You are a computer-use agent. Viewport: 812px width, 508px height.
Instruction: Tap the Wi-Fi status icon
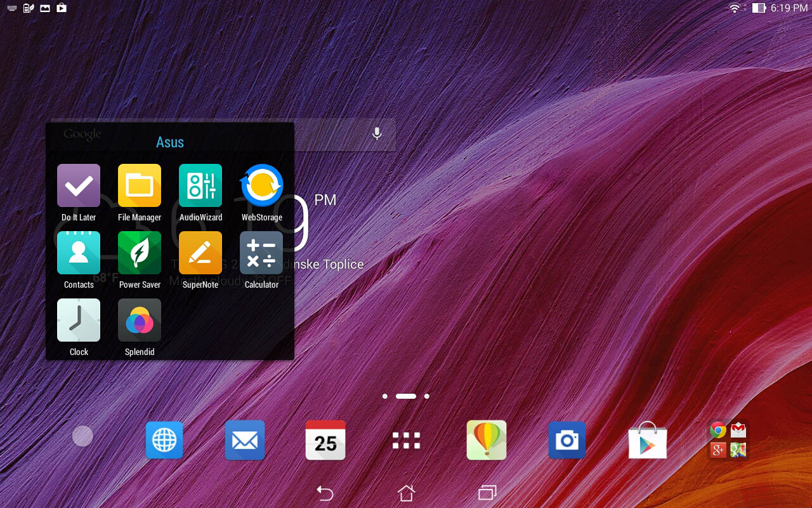[735, 8]
